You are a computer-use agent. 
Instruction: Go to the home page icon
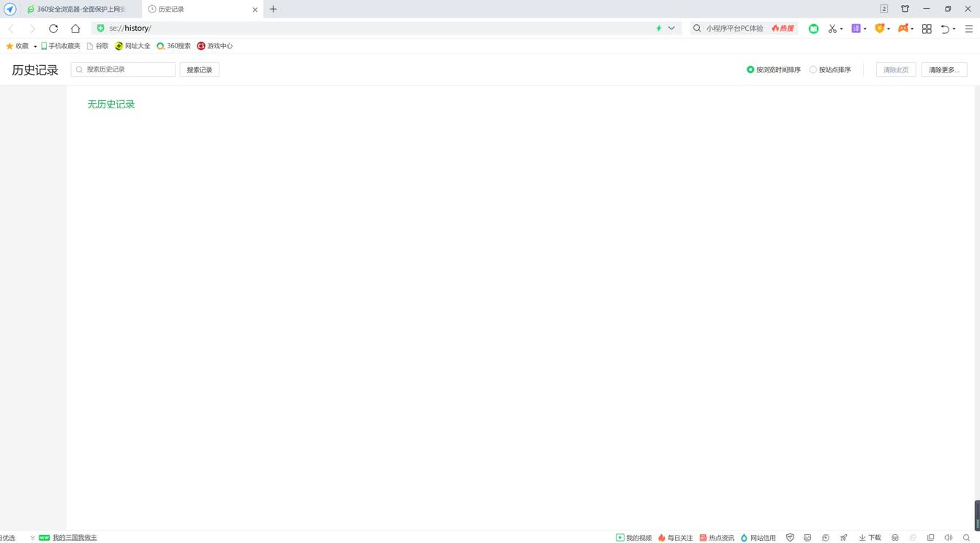pyautogui.click(x=75, y=29)
